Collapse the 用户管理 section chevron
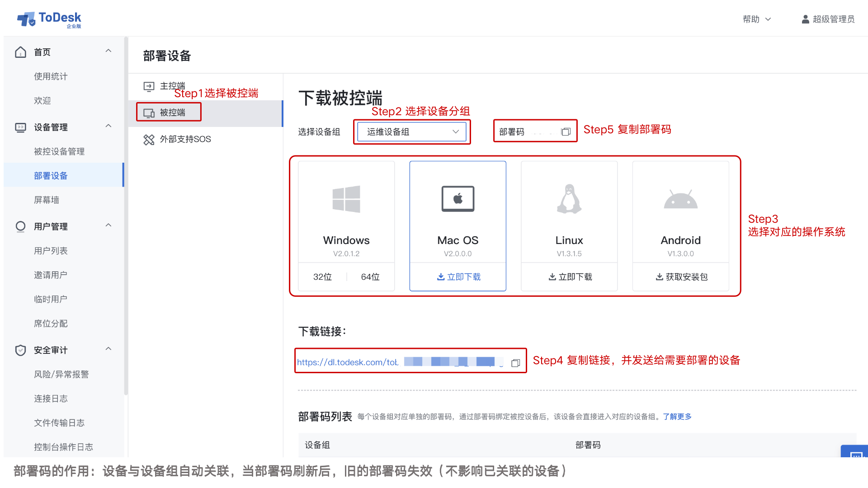Image resolution: width=868 pixels, height=488 pixels. point(108,225)
